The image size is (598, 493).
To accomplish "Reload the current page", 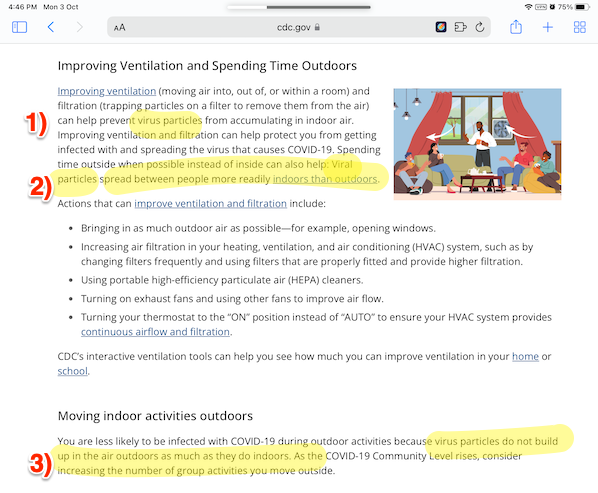I will tap(480, 27).
